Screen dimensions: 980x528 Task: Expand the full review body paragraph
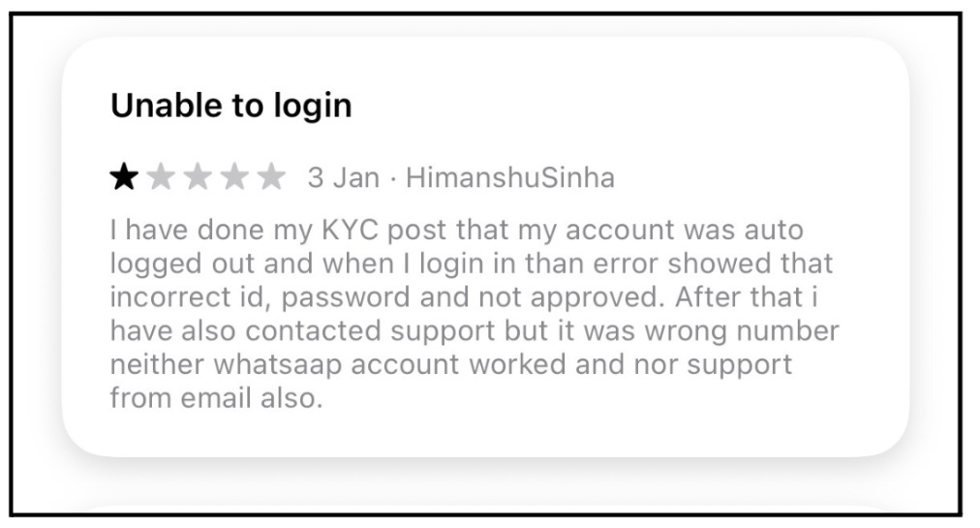point(475,314)
